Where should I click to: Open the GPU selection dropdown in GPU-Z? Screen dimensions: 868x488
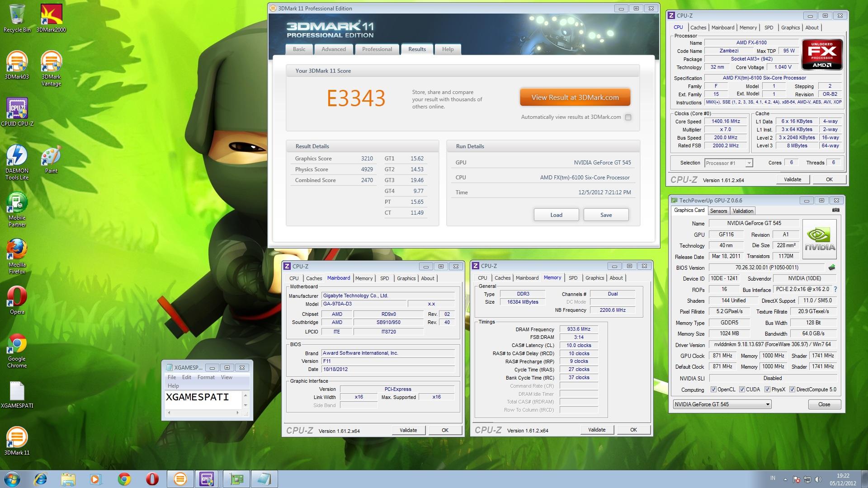722,404
